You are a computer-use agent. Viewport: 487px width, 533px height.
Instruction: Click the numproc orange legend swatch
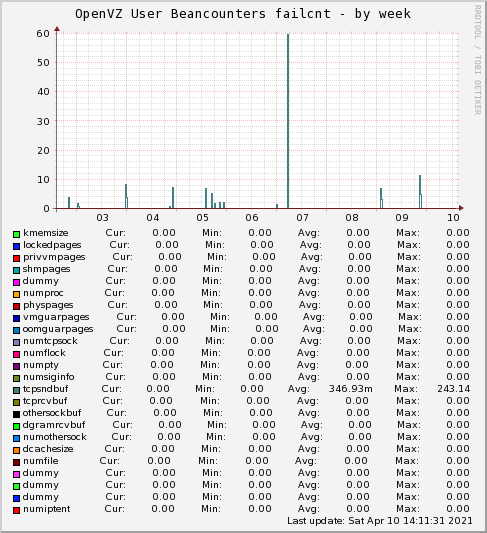pyautogui.click(x=16, y=294)
